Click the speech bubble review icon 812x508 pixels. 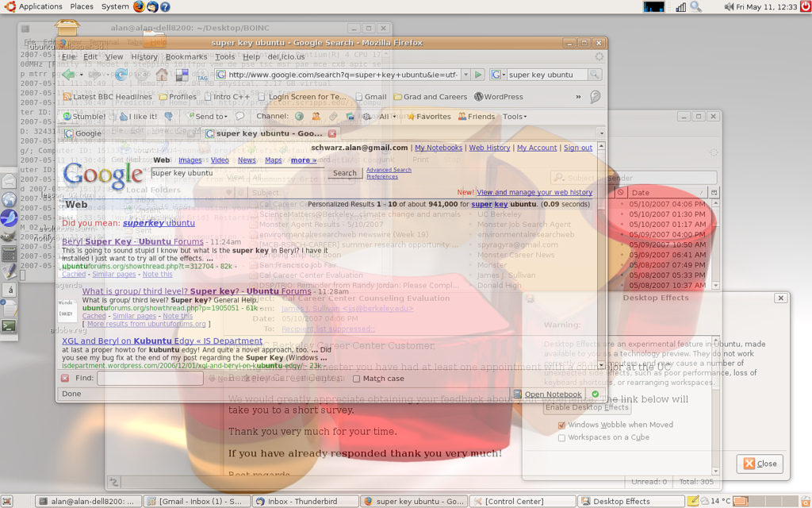[x=239, y=117]
